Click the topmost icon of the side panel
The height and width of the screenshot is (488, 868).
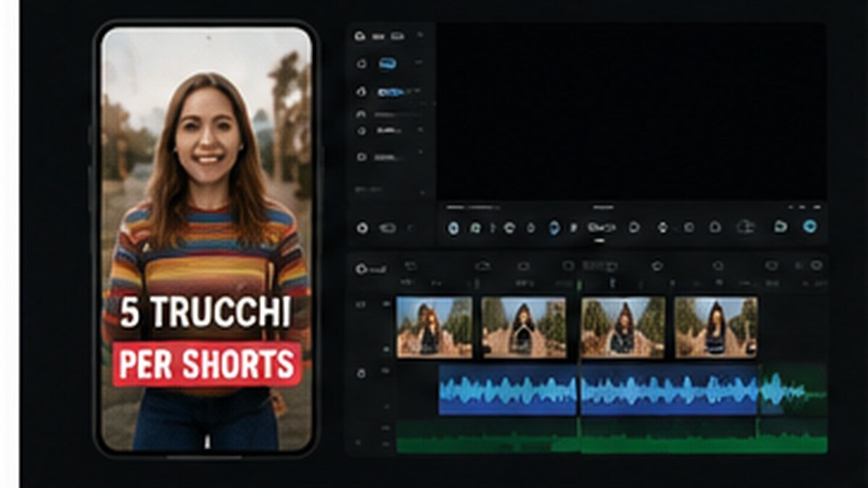(359, 36)
